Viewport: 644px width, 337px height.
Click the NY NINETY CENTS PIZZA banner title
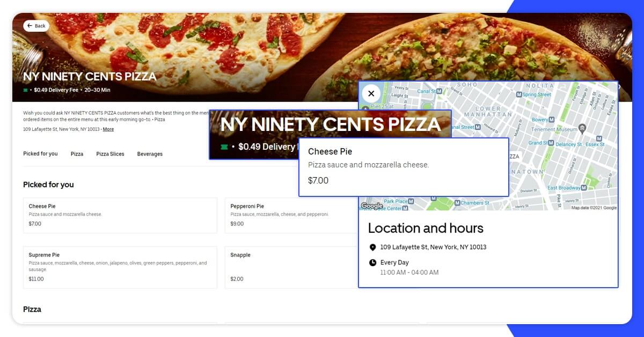point(90,76)
